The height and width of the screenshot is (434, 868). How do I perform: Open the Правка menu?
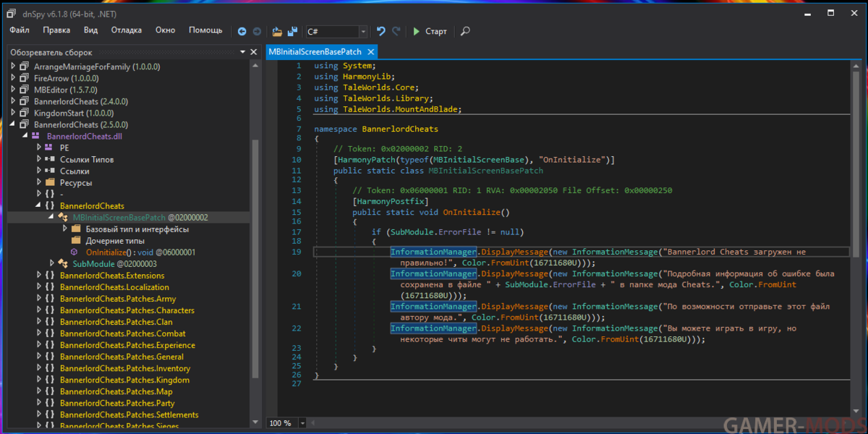56,30
